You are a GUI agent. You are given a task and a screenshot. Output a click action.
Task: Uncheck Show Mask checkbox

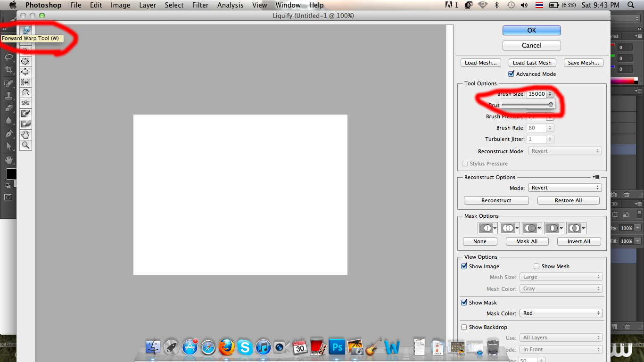click(464, 303)
